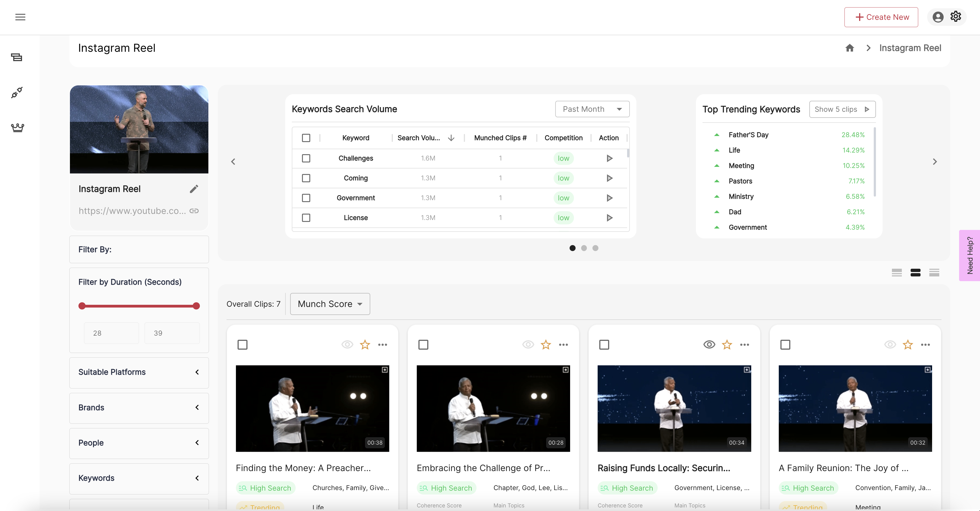Viewport: 980px width, 511px height.
Task: Check the Coming keyword row
Action: point(306,178)
